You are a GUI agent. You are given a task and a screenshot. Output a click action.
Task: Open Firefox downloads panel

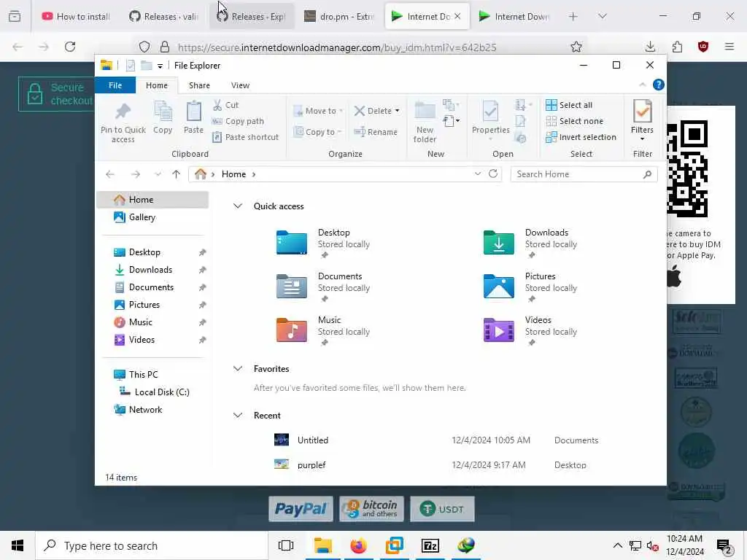pyautogui.click(x=650, y=47)
